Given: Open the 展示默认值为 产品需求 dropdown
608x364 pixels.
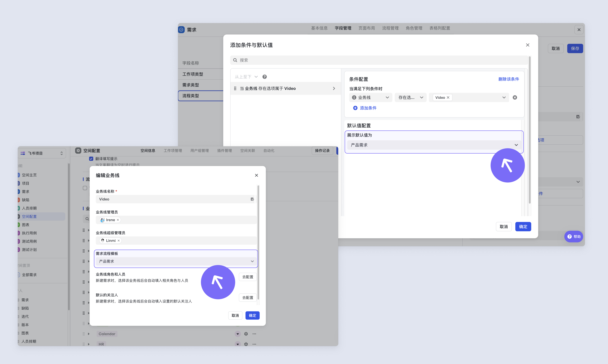Looking at the screenshot, I should pos(434,145).
